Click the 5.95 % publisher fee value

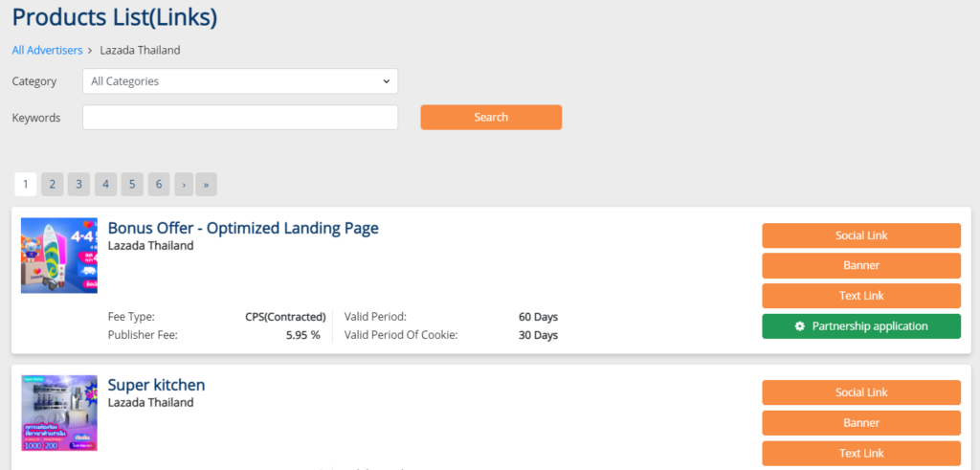pos(303,335)
